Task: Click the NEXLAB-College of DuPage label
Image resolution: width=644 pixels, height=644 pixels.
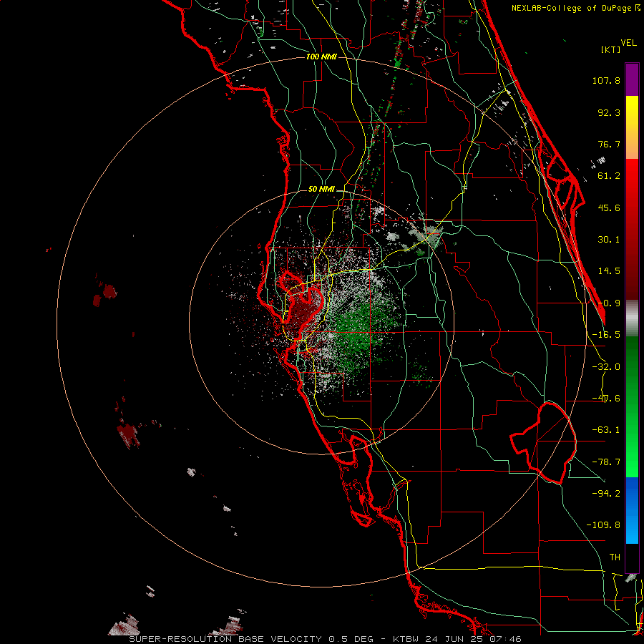Action: [572, 8]
